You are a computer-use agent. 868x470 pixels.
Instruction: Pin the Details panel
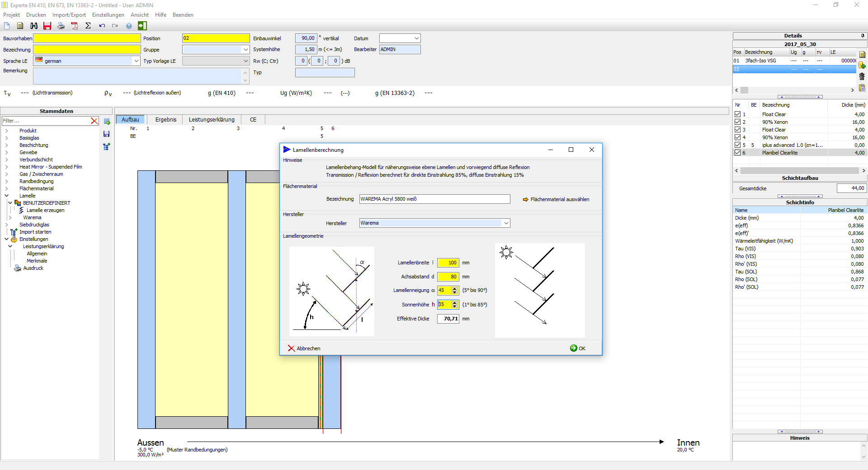click(863, 36)
